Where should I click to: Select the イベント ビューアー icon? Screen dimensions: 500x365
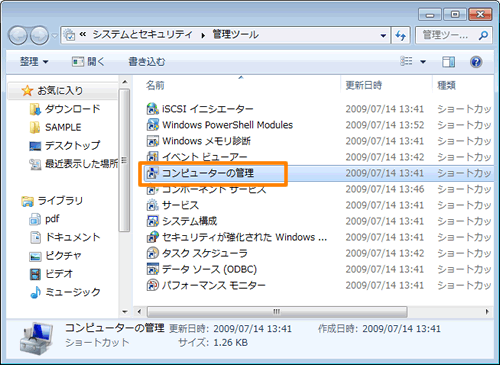click(152, 156)
